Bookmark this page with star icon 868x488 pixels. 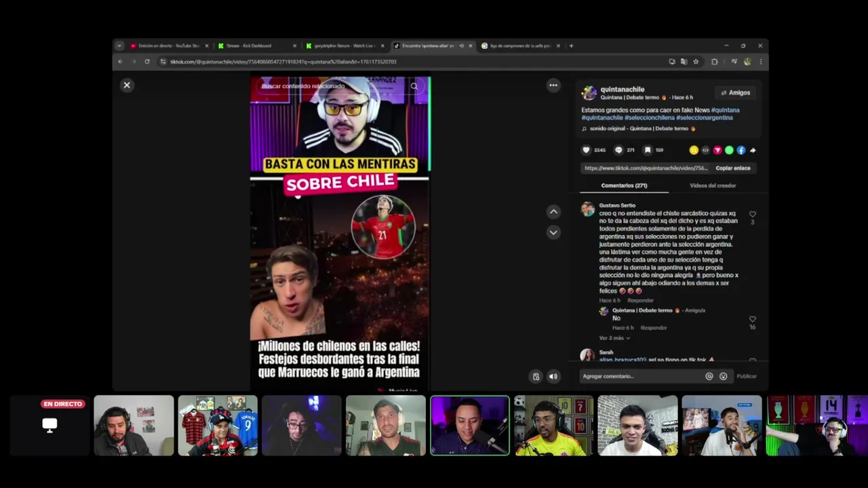point(696,62)
